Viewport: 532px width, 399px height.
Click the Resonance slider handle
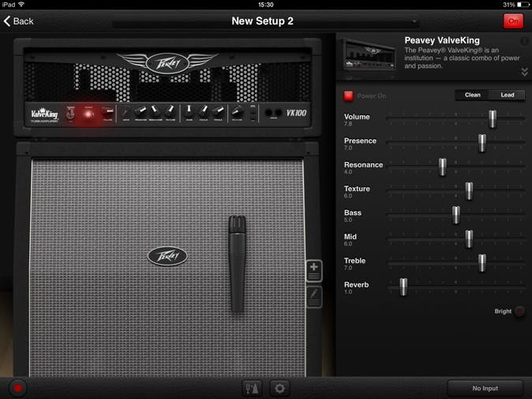pos(443,167)
